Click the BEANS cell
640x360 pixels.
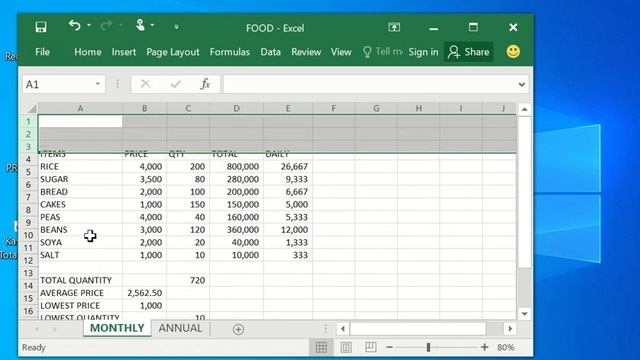coord(80,230)
